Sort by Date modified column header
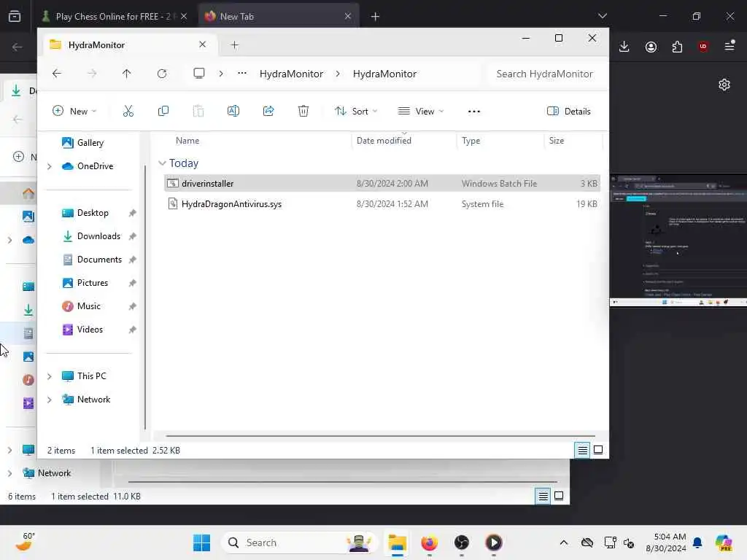Viewport: 747px width, 560px height. (x=384, y=141)
